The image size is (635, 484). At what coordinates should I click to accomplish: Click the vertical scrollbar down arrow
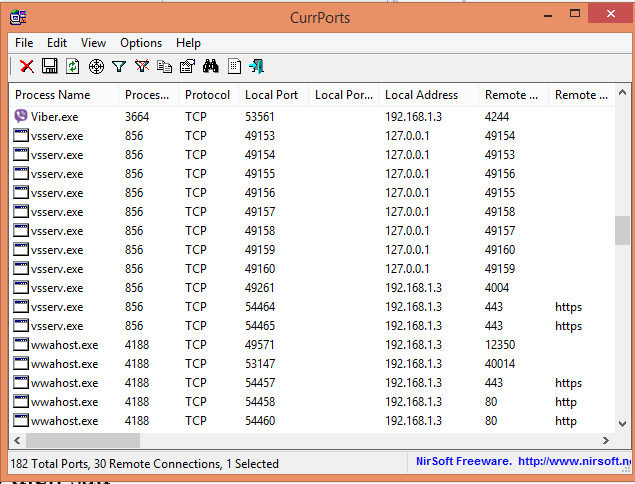[622, 424]
